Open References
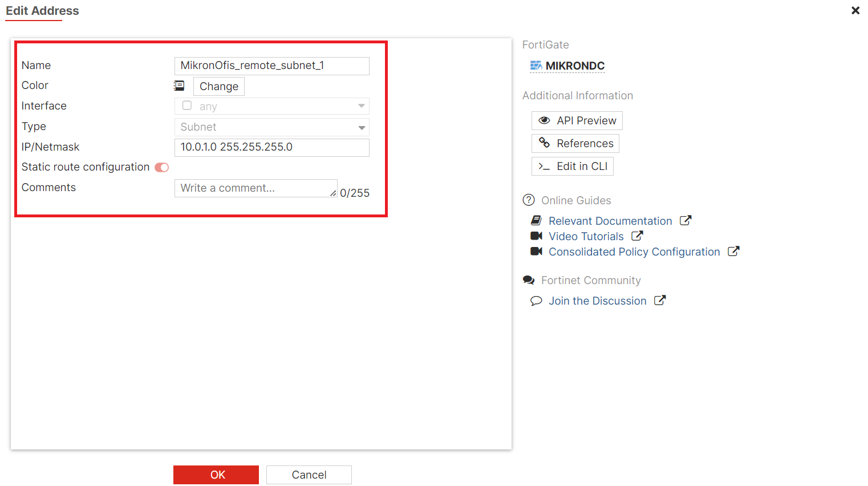Screen dimensions: 868x486 tap(575, 143)
